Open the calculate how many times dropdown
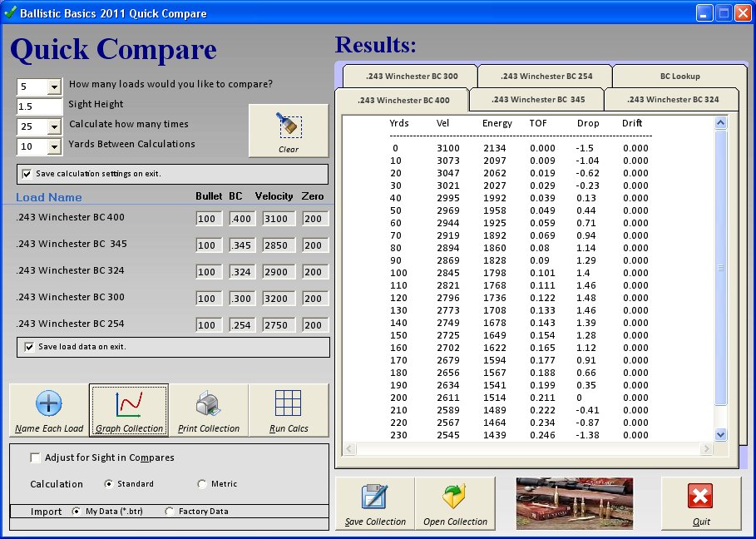The height and width of the screenshot is (539, 756). pos(54,126)
